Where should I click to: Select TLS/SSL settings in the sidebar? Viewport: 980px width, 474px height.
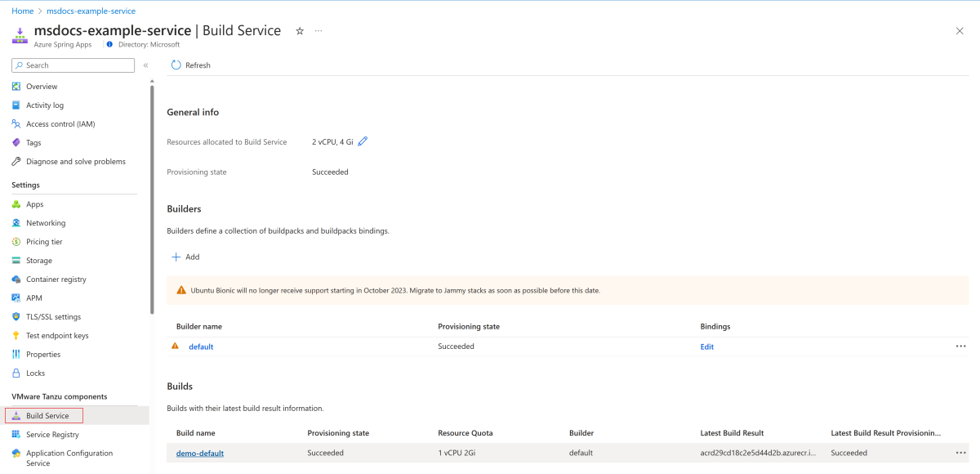click(x=53, y=317)
